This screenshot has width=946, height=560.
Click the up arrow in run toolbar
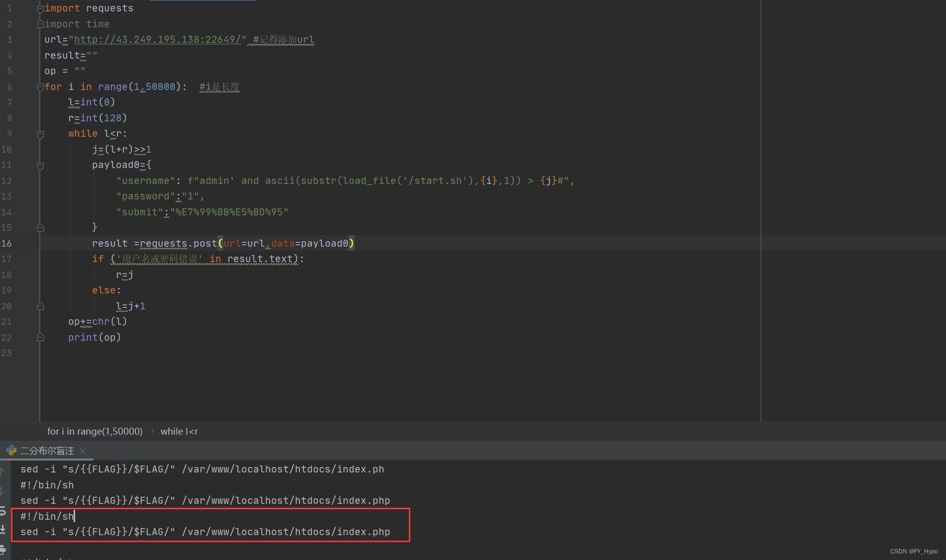click(x=2, y=471)
